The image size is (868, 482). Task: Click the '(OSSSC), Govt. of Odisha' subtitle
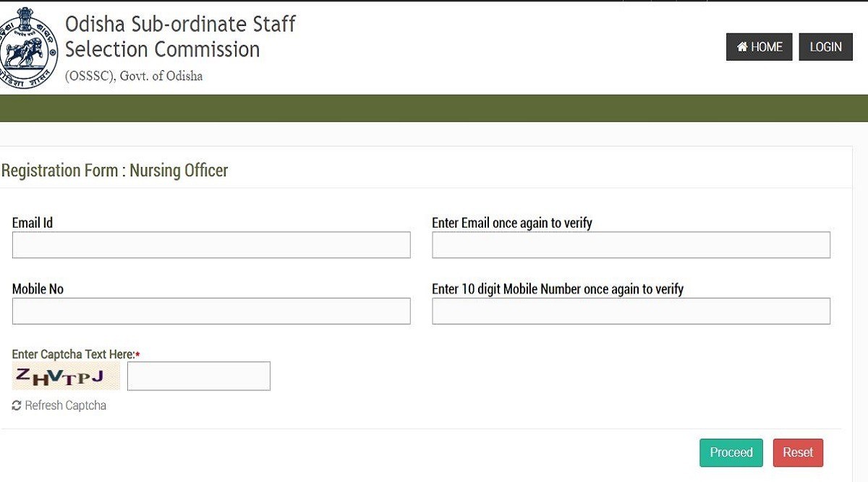[134, 76]
